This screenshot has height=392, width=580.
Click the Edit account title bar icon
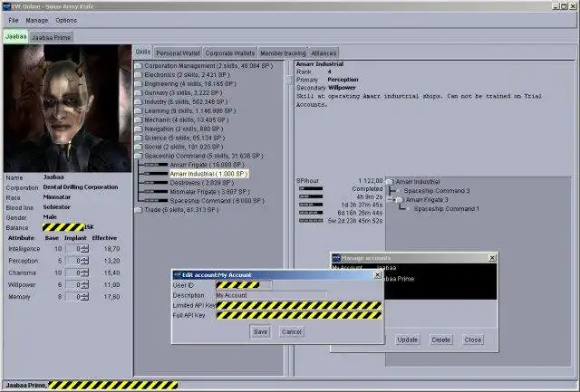tap(178, 275)
